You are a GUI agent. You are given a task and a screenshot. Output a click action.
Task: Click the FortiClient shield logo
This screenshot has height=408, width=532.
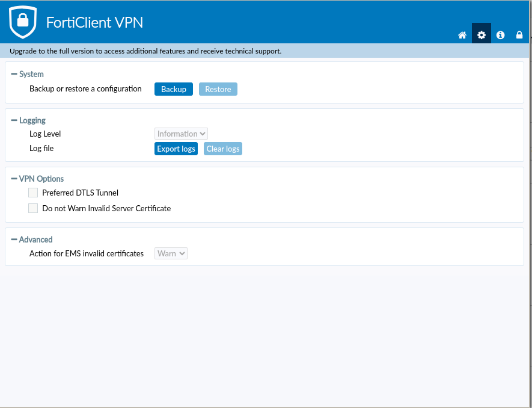(23, 22)
